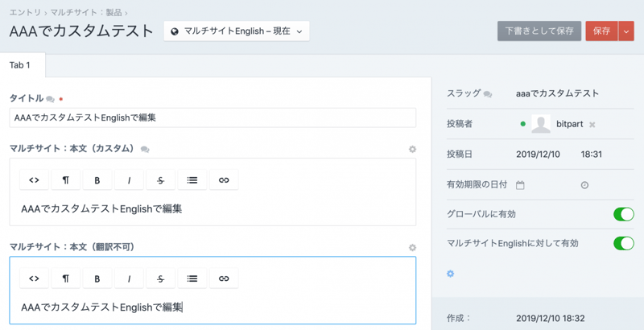This screenshot has height=330, width=644.
Task: Toggle the グローバルに有効 switch
Action: click(x=623, y=214)
